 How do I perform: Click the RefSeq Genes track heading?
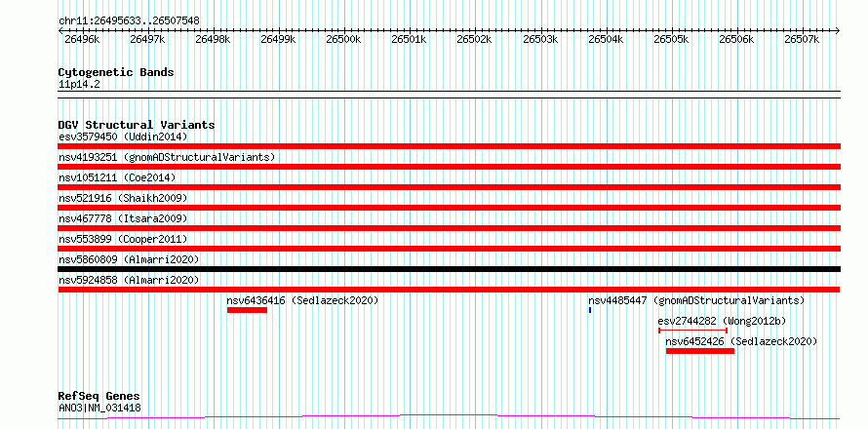(99, 396)
